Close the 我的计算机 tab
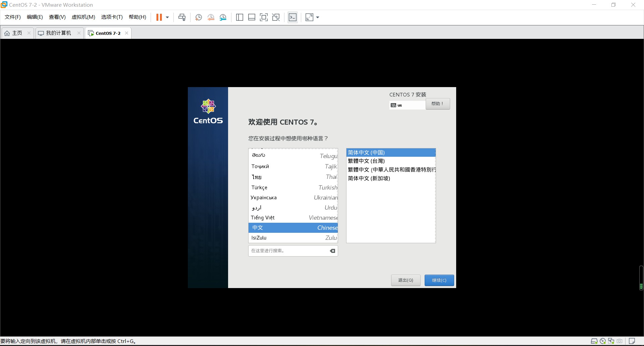The width and height of the screenshot is (644, 346). point(79,33)
